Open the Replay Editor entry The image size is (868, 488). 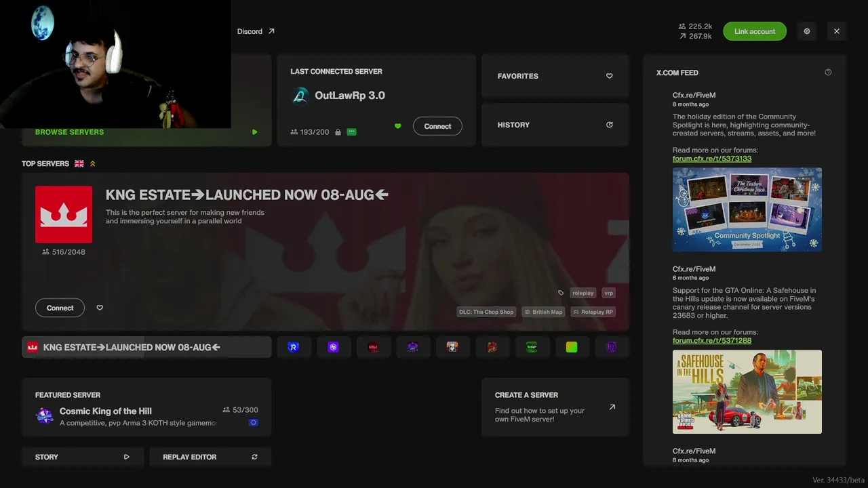pyautogui.click(x=210, y=457)
